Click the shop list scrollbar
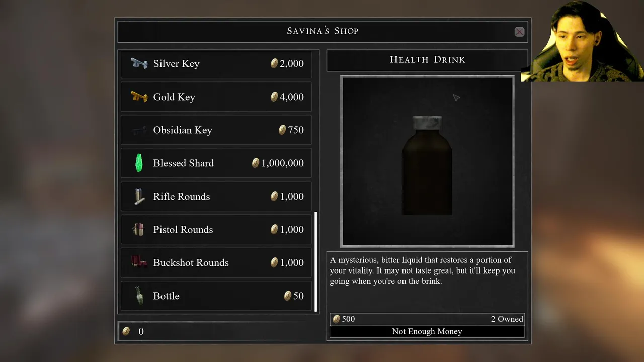Image resolution: width=644 pixels, height=362 pixels. click(316, 261)
